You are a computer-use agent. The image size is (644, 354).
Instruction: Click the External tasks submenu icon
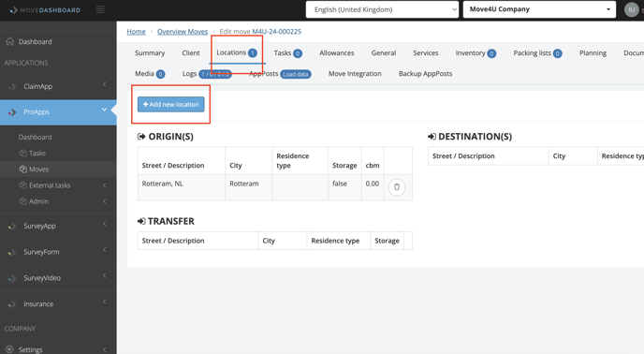coord(23,185)
